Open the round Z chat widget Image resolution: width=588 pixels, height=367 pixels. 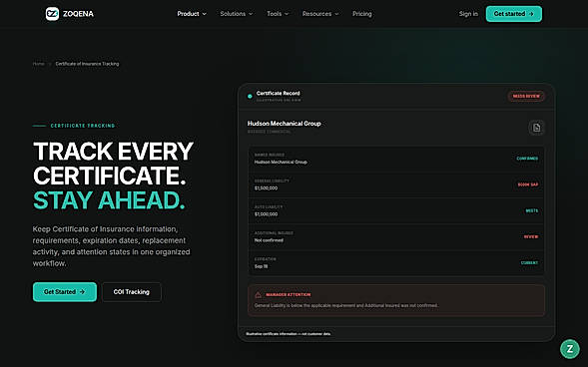pyautogui.click(x=570, y=349)
